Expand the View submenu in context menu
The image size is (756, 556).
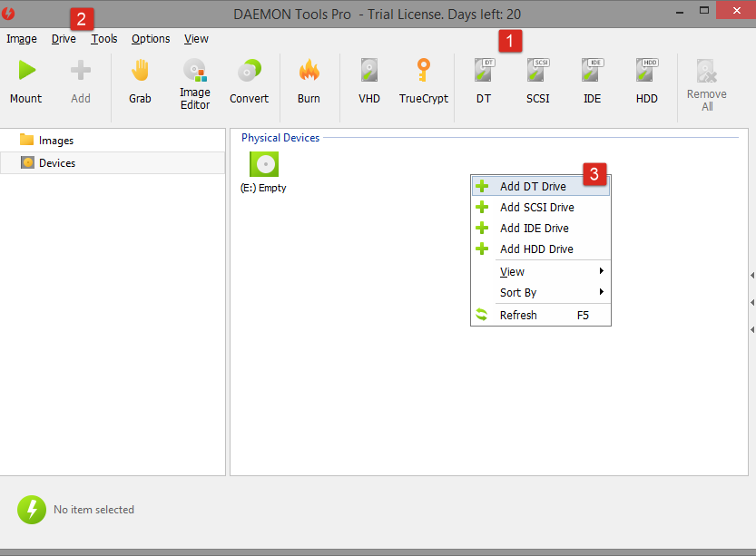pyautogui.click(x=541, y=271)
